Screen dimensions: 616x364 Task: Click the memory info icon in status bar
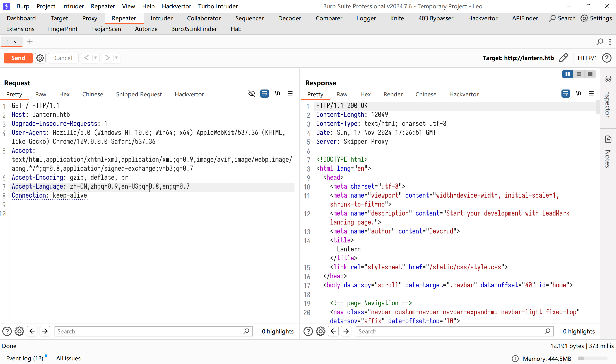pos(515,359)
